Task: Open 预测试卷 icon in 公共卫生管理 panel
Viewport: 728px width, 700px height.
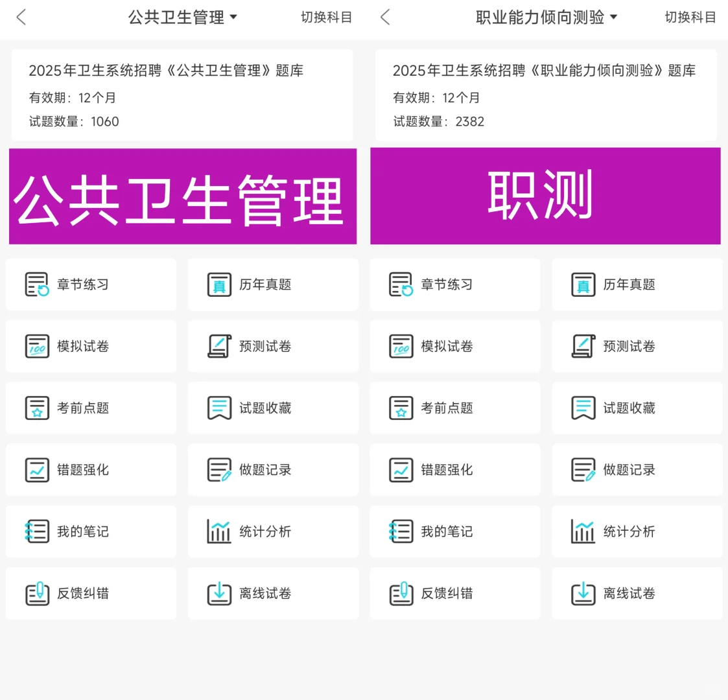Action: tap(219, 346)
